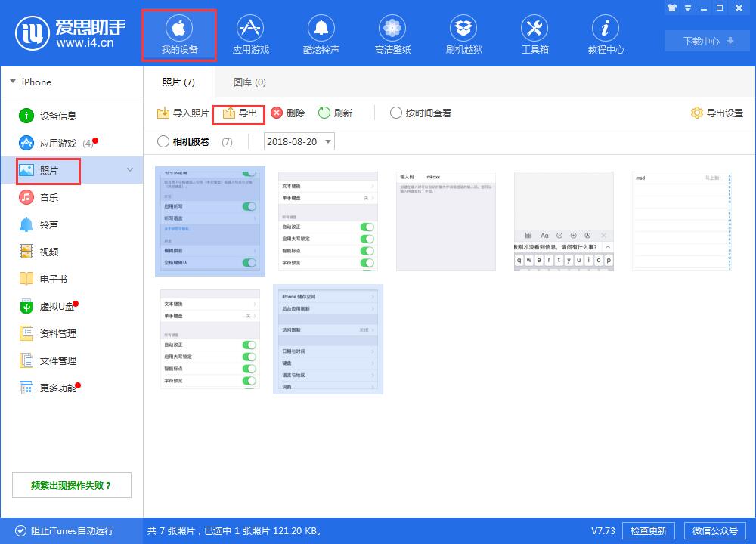Switch to the 图库 tab

click(248, 82)
